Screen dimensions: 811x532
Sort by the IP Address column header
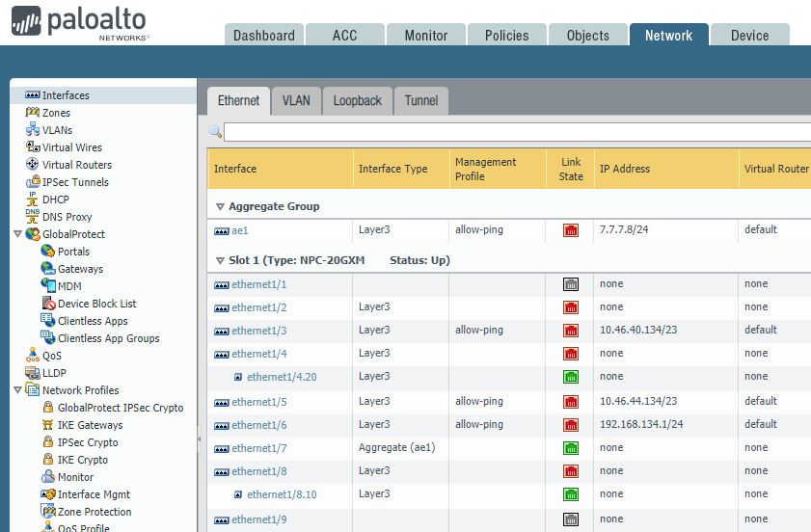(x=625, y=169)
